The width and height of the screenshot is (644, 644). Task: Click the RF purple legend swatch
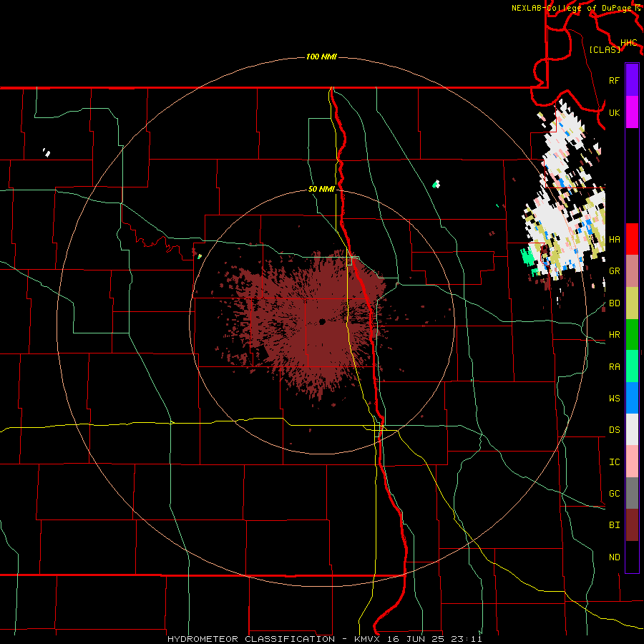point(632,80)
